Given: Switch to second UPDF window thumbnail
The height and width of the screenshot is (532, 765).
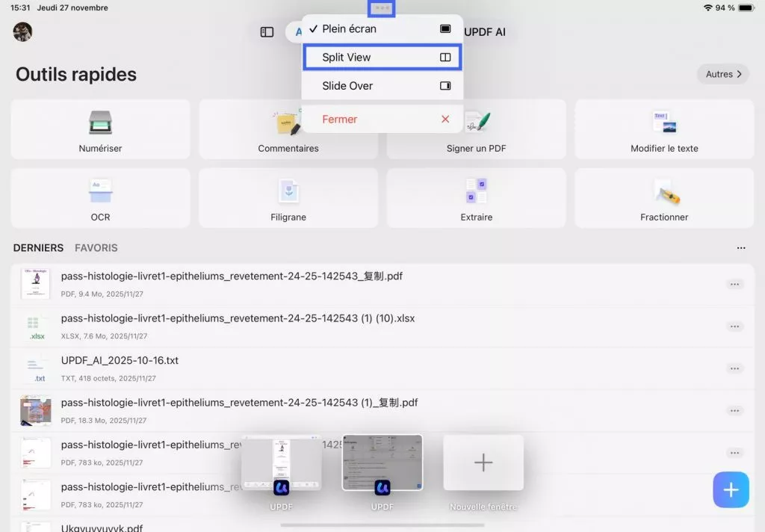Looking at the screenshot, I should (x=382, y=463).
